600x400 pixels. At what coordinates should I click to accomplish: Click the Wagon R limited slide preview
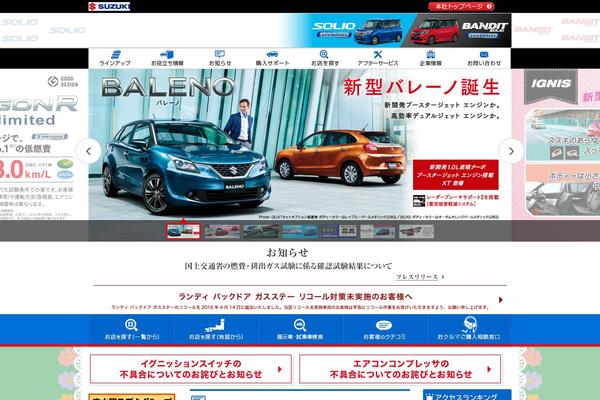(x=44, y=145)
